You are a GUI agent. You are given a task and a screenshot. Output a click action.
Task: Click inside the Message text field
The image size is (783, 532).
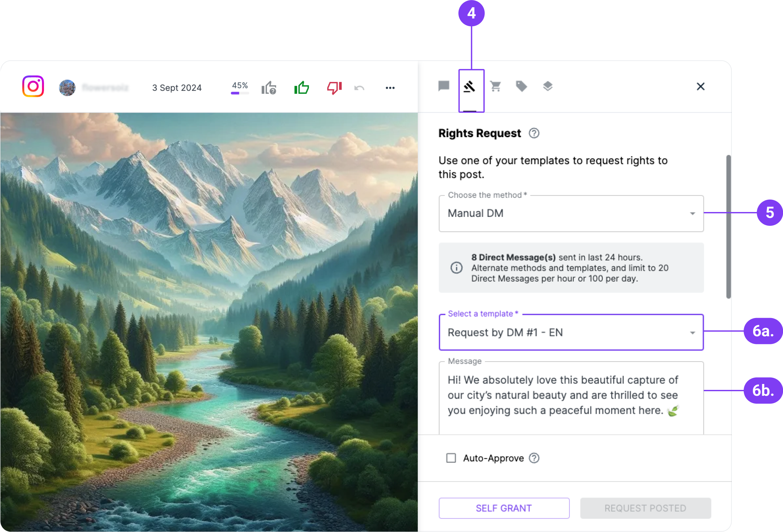pyautogui.click(x=571, y=398)
